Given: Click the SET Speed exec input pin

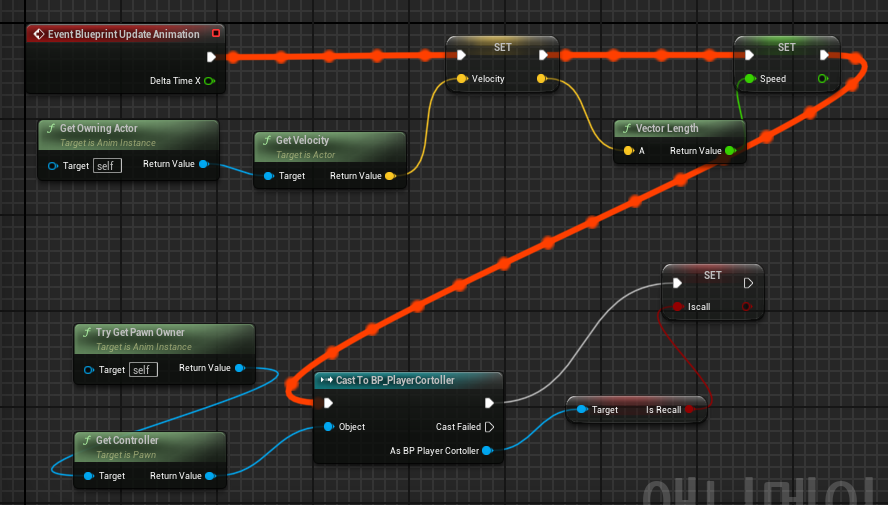Looking at the screenshot, I should [749, 55].
